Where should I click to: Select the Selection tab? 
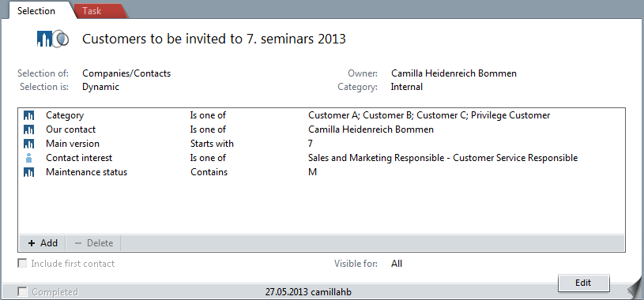tap(36, 11)
